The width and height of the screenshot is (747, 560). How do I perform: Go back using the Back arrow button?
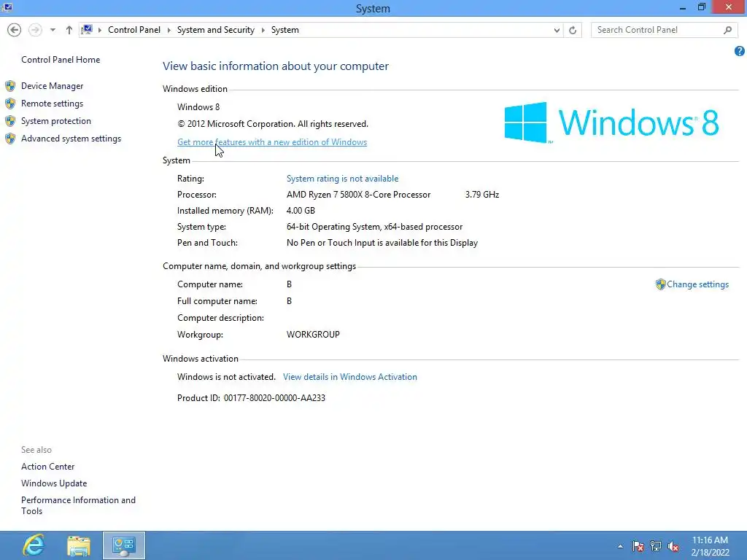click(15, 30)
